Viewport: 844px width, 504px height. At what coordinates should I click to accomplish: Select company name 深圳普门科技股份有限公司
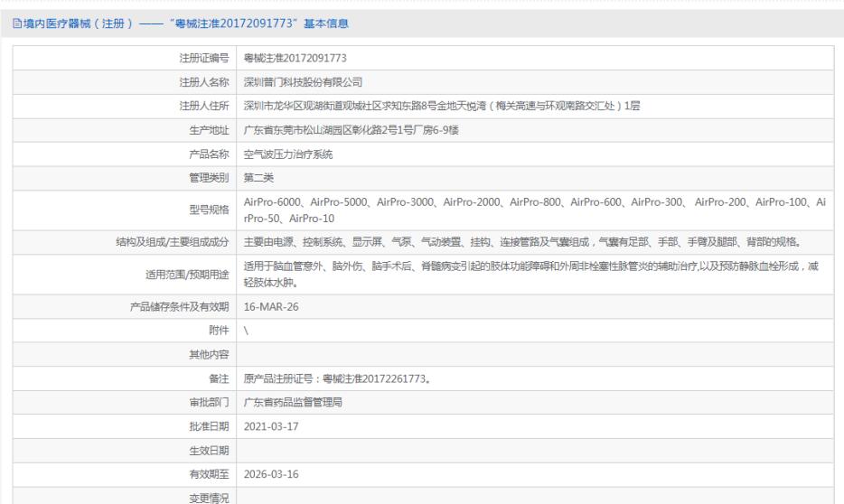(x=303, y=82)
